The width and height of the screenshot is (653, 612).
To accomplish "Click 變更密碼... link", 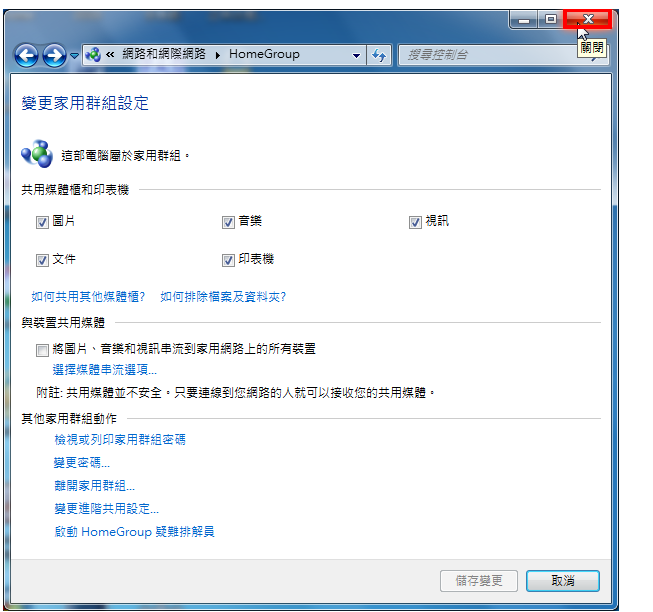I will [x=82, y=463].
